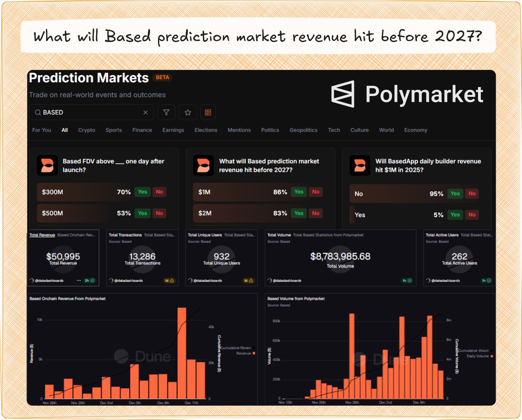Click the star favorites icon
Viewport: 522px width, 420px height.
[188, 113]
